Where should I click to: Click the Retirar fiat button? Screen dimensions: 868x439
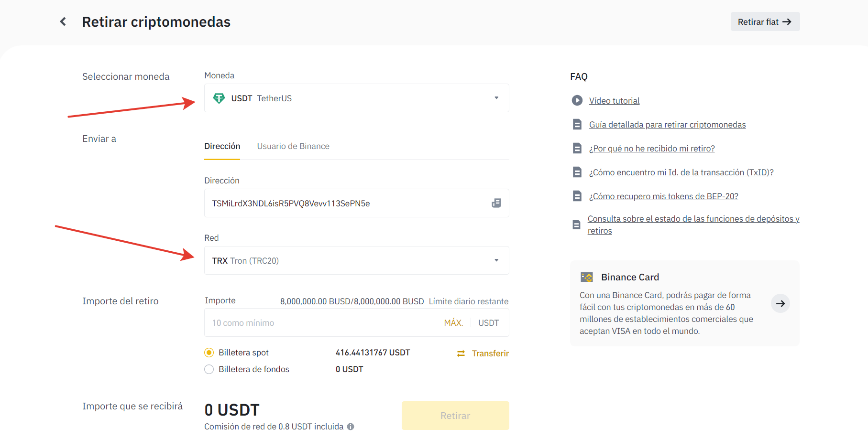(765, 21)
